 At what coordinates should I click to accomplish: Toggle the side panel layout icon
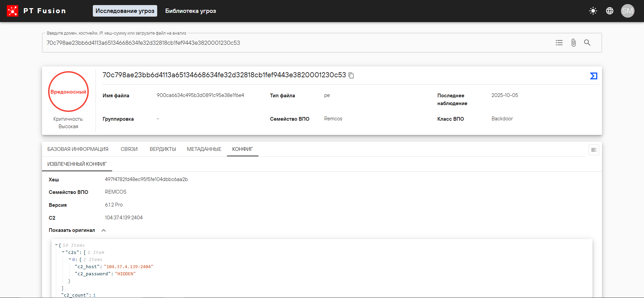[x=594, y=150]
